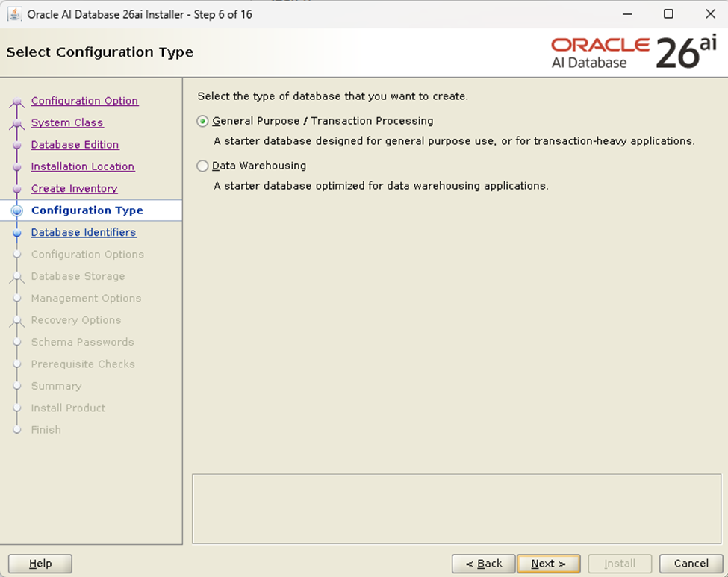Click the empty message area at the bottom
This screenshot has height=577, width=728.
point(456,509)
